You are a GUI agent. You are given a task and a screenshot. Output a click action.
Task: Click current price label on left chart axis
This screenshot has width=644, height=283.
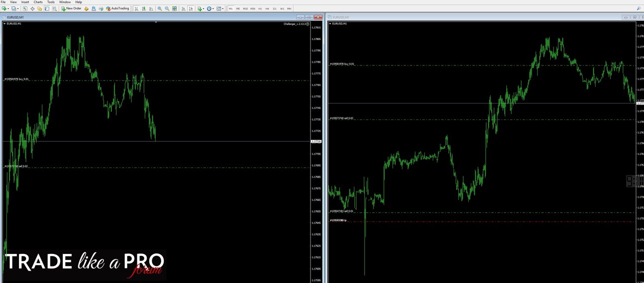pyautogui.click(x=316, y=141)
